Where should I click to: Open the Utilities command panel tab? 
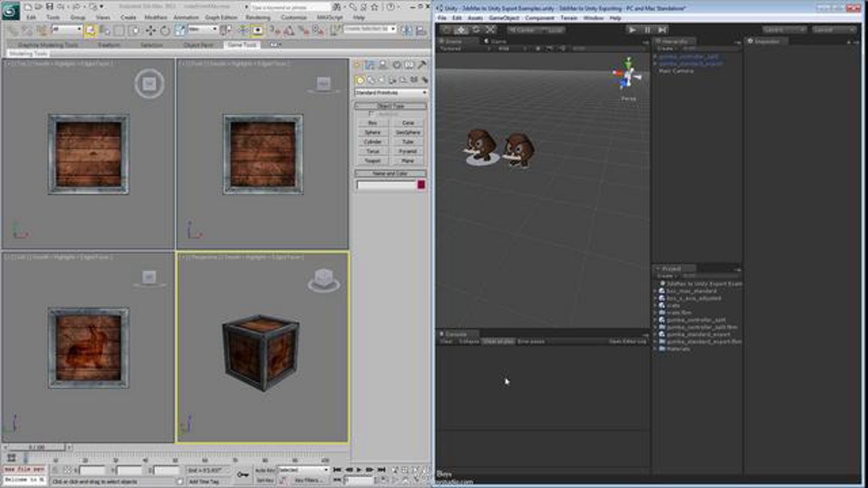click(422, 65)
